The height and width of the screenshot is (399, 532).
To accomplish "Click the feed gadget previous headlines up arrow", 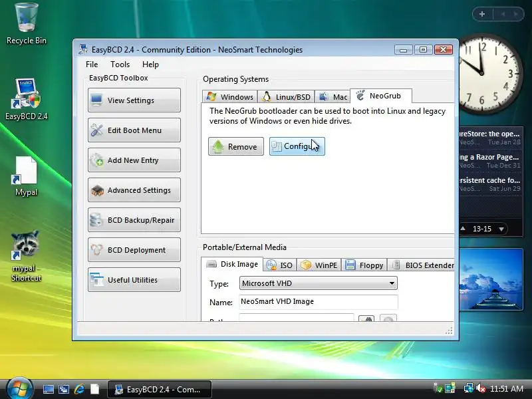I will click(x=463, y=228).
